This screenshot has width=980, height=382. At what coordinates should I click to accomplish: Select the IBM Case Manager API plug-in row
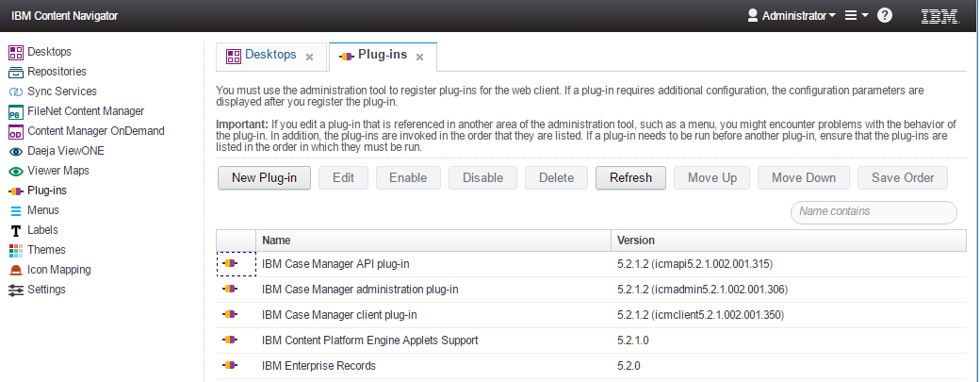click(591, 264)
